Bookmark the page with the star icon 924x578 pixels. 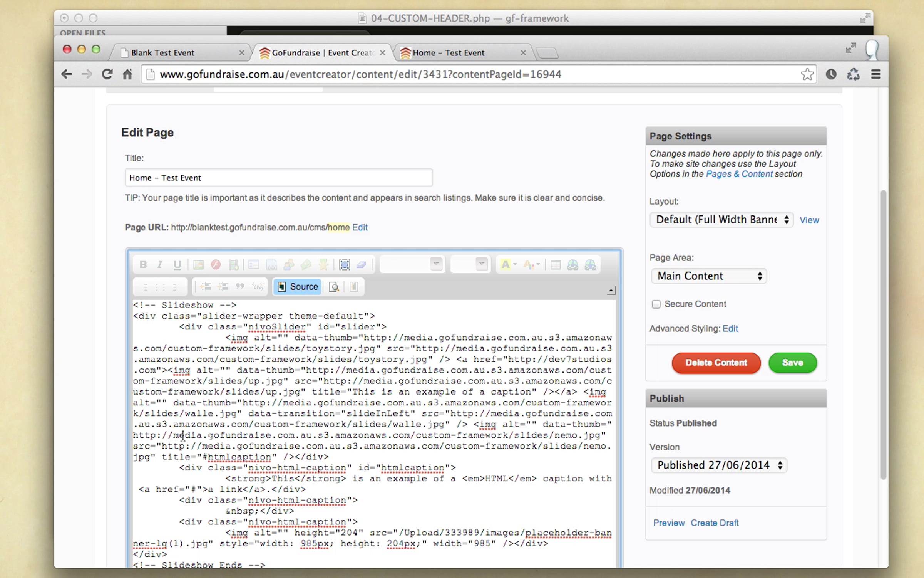click(x=807, y=74)
